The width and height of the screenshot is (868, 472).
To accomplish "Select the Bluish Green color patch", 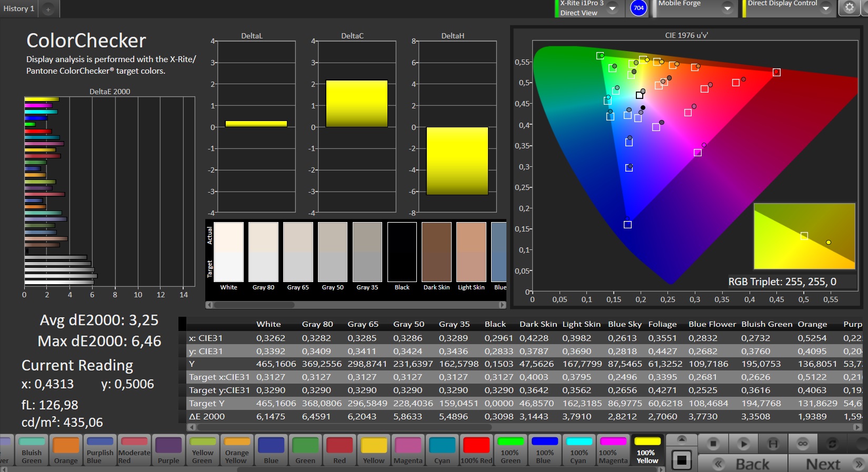I will point(32,450).
